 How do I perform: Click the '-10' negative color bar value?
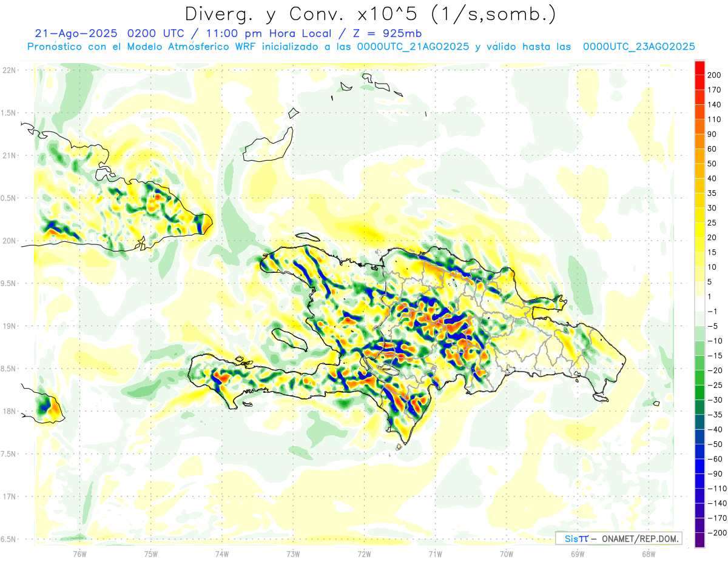715,341
